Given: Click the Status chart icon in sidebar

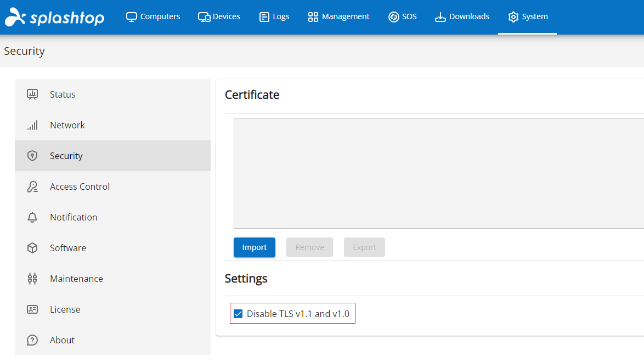Looking at the screenshot, I should (x=32, y=94).
